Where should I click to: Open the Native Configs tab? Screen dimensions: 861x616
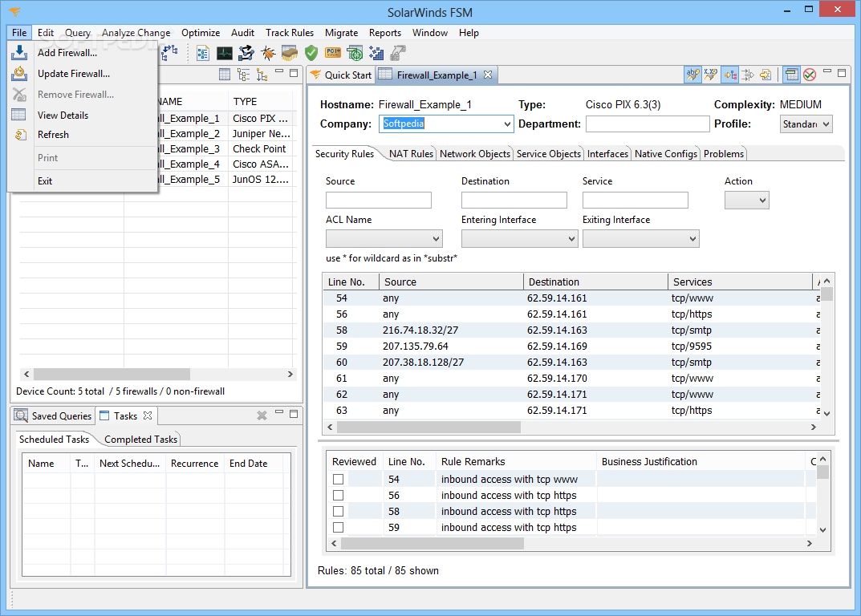coord(665,154)
